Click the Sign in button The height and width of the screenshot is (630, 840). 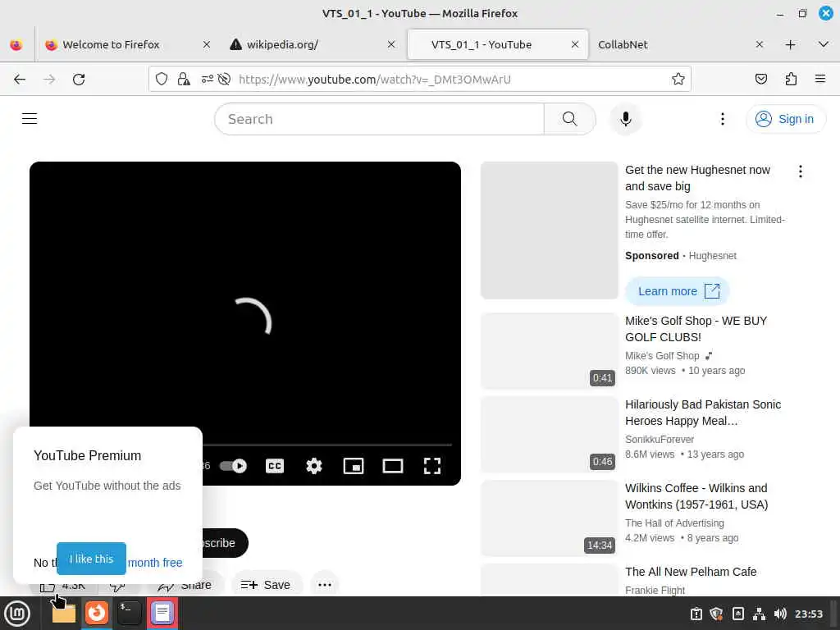[785, 119]
